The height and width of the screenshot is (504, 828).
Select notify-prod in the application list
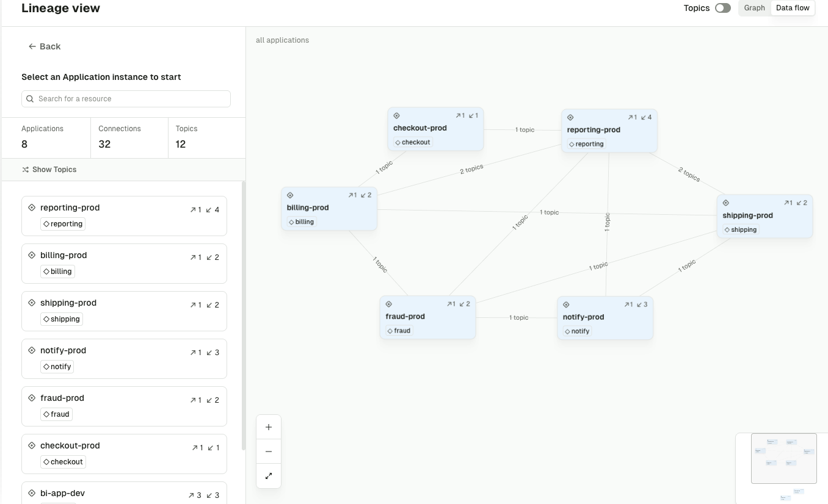pyautogui.click(x=124, y=359)
